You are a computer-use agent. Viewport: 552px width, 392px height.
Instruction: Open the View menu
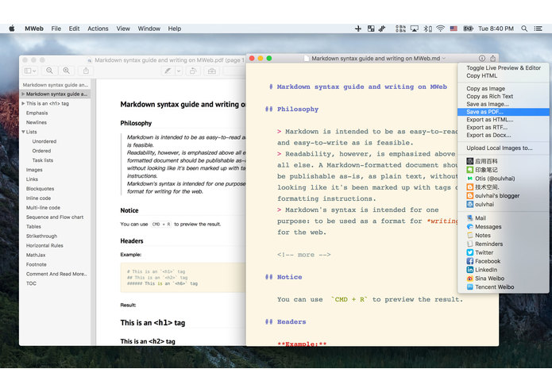pyautogui.click(x=123, y=29)
